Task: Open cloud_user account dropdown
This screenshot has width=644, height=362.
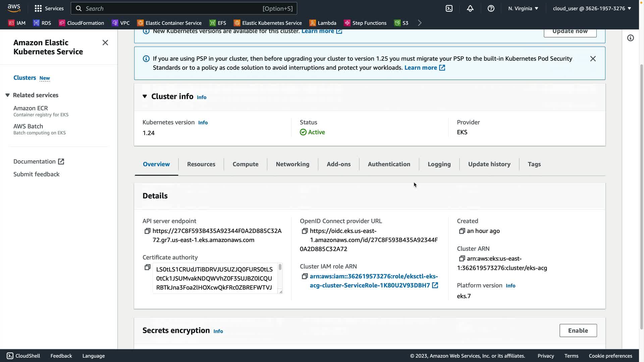Action: point(592,8)
